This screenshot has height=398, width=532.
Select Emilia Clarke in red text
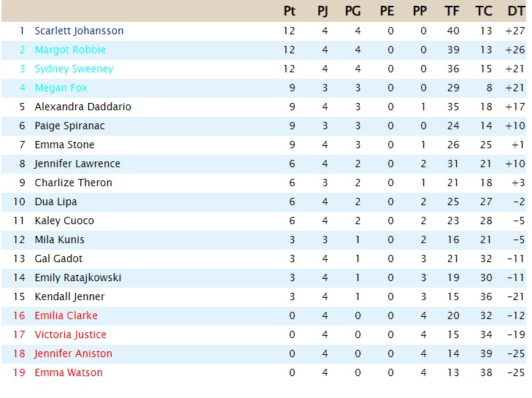(x=66, y=315)
